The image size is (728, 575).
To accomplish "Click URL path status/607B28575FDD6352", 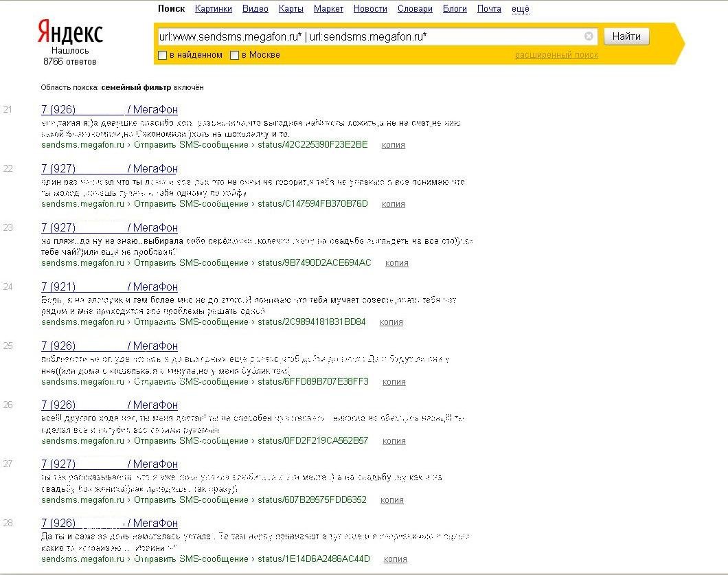I will pyautogui.click(x=312, y=499).
